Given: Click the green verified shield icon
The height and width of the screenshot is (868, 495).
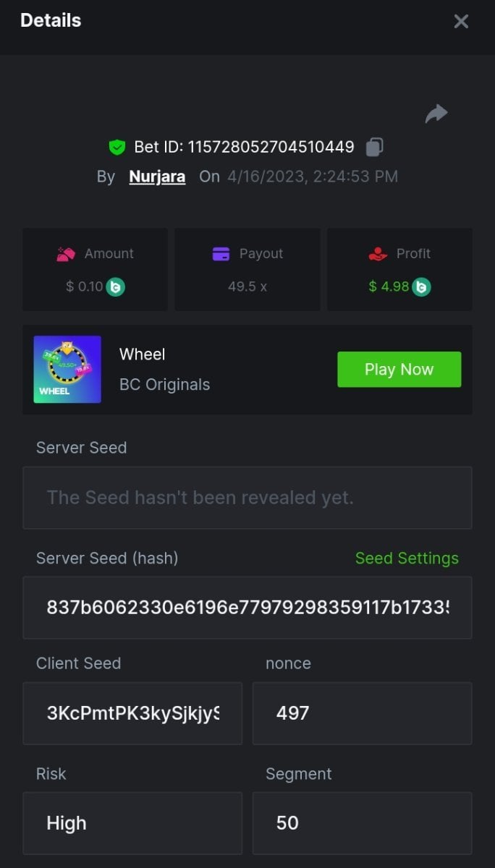Looking at the screenshot, I should click(x=117, y=148).
